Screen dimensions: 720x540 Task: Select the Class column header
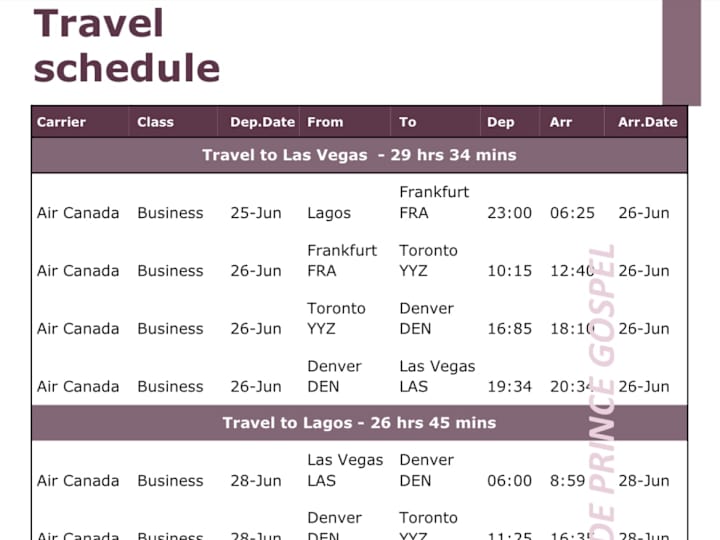click(155, 122)
